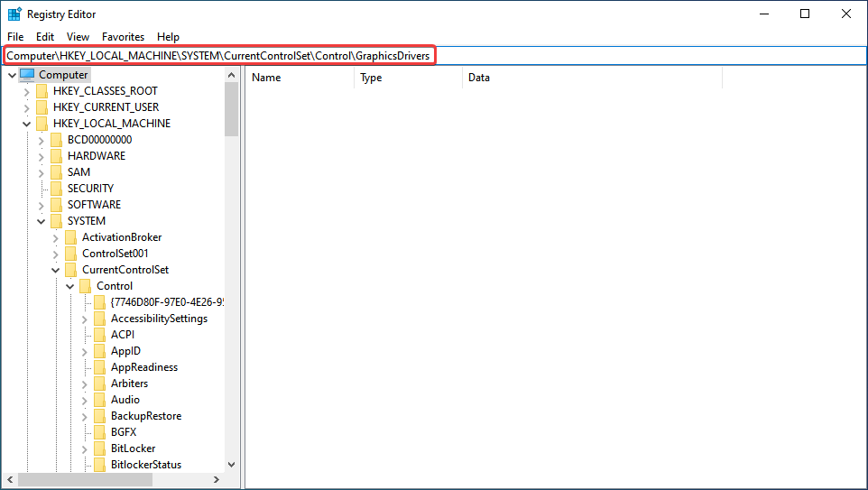Expand the Audio key
Image resolution: width=868 pixels, height=490 pixels.
coord(84,400)
